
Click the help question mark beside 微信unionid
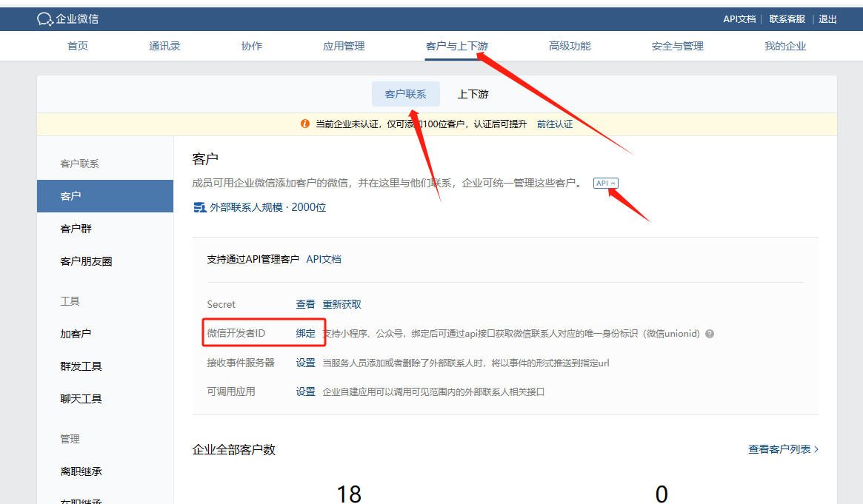710,334
